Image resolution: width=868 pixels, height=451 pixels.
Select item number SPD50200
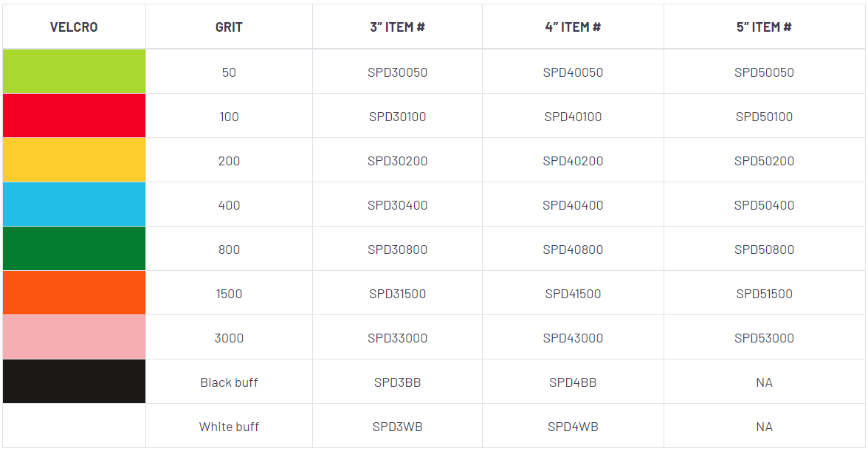click(764, 161)
